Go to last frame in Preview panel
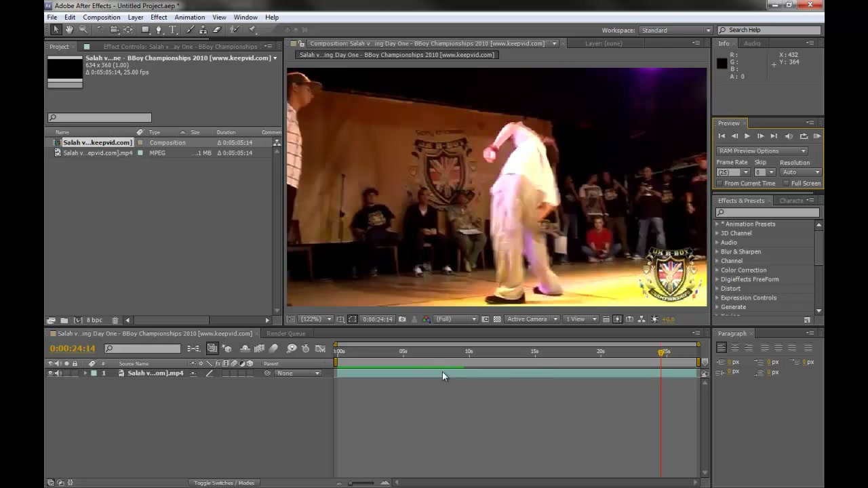This screenshot has width=868, height=488. 774,136
